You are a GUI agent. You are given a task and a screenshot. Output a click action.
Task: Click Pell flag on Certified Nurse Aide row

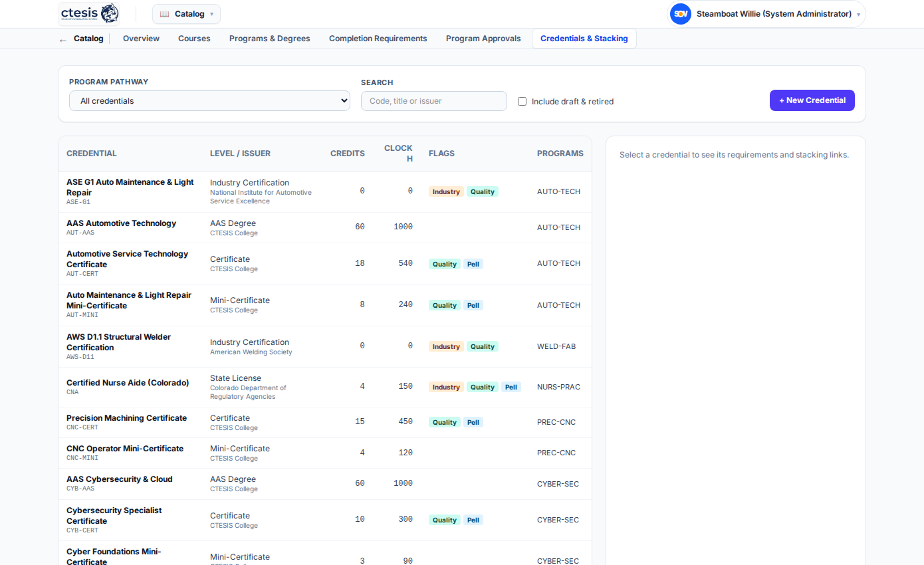(511, 387)
